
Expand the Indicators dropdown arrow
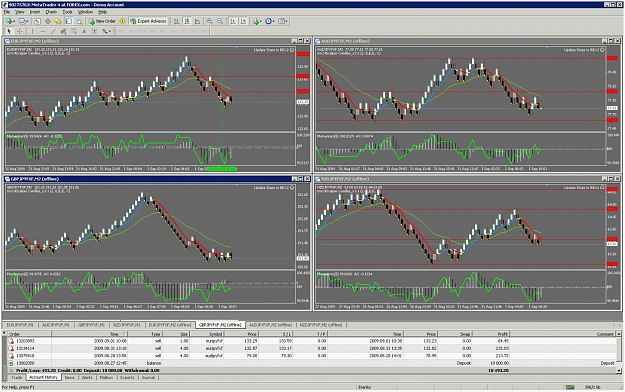point(261,22)
